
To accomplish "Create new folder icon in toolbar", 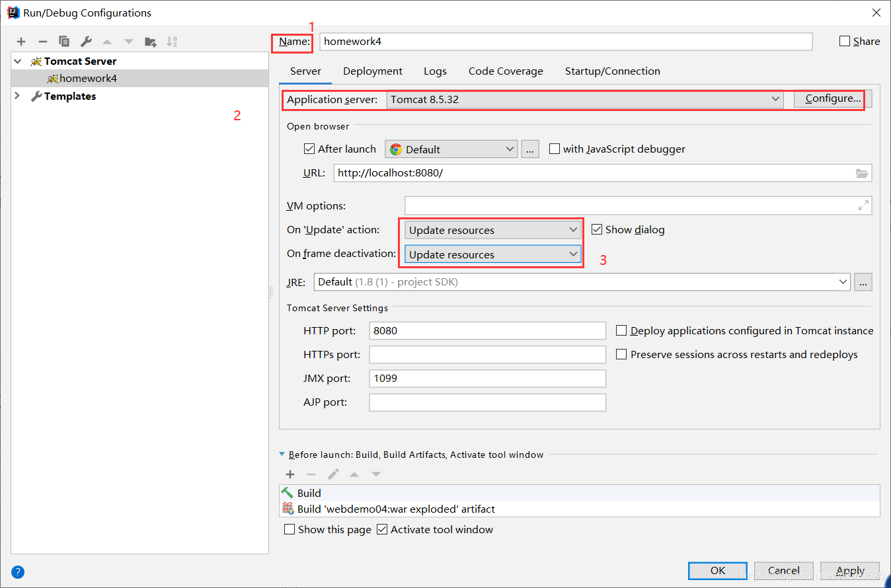I will point(151,42).
